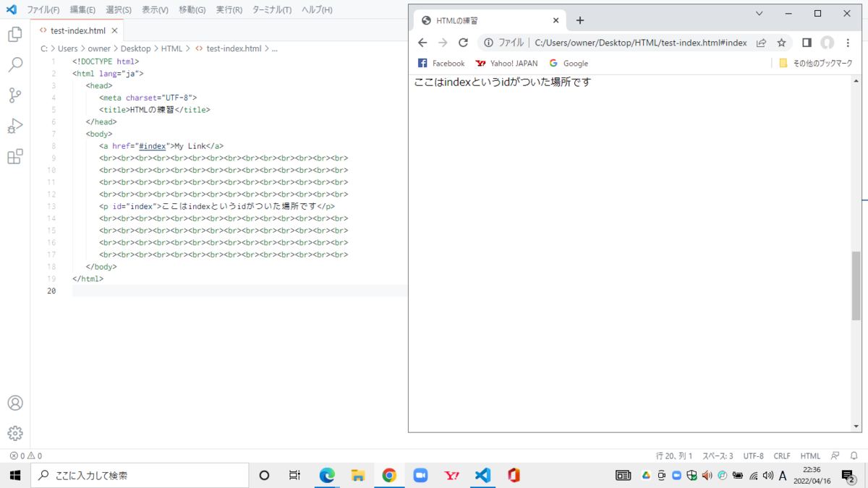Image resolution: width=868 pixels, height=488 pixels.
Task: Open the Search view in VS Code
Action: point(14,65)
